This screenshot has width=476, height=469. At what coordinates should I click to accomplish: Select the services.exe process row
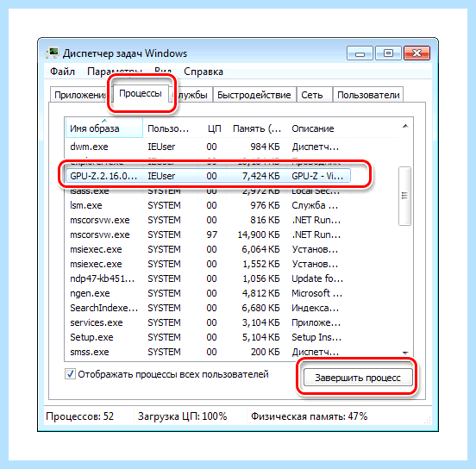(x=208, y=322)
